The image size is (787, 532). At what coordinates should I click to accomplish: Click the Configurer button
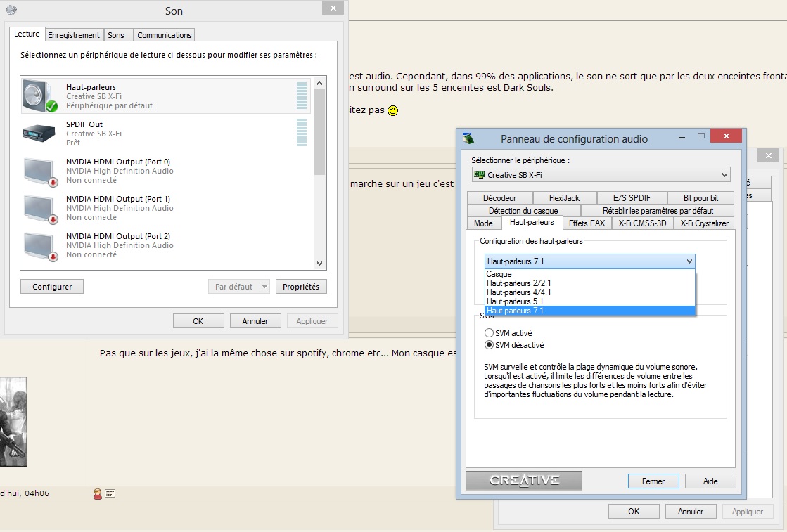pyautogui.click(x=52, y=287)
